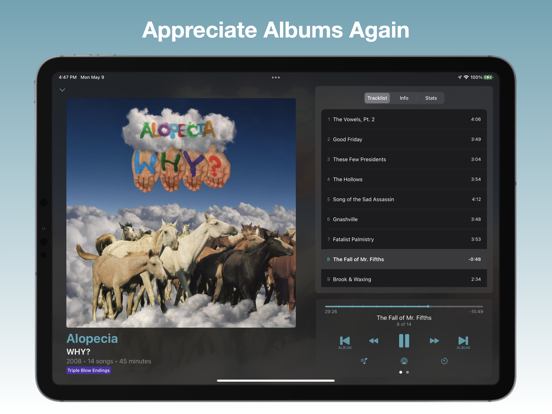Play track Song of the Sad Assassin
This screenshot has height=414, width=552.
tap(404, 199)
